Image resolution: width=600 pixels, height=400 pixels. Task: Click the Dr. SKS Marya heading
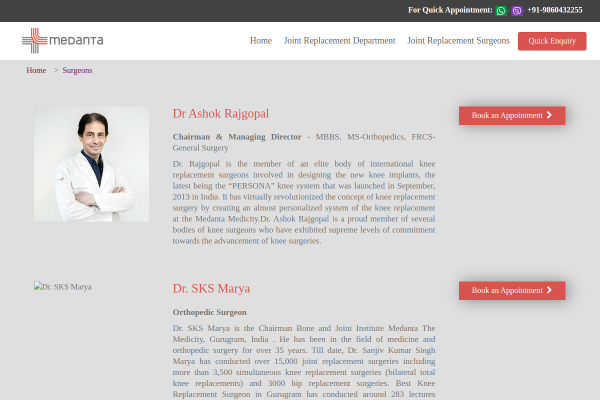[x=211, y=289]
